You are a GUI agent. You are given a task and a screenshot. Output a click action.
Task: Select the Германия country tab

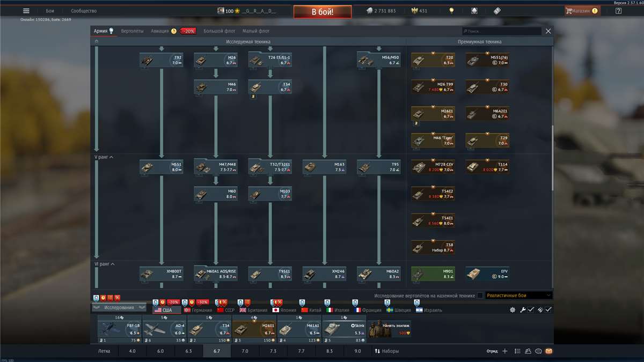point(198,310)
